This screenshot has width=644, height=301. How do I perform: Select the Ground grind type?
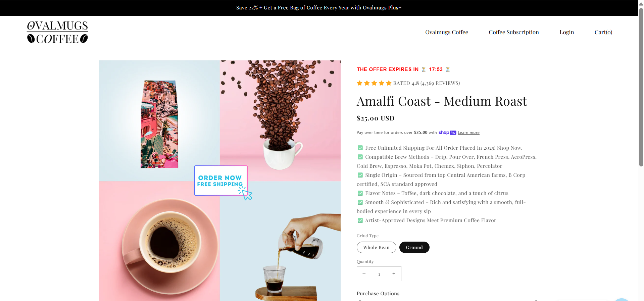click(x=414, y=247)
